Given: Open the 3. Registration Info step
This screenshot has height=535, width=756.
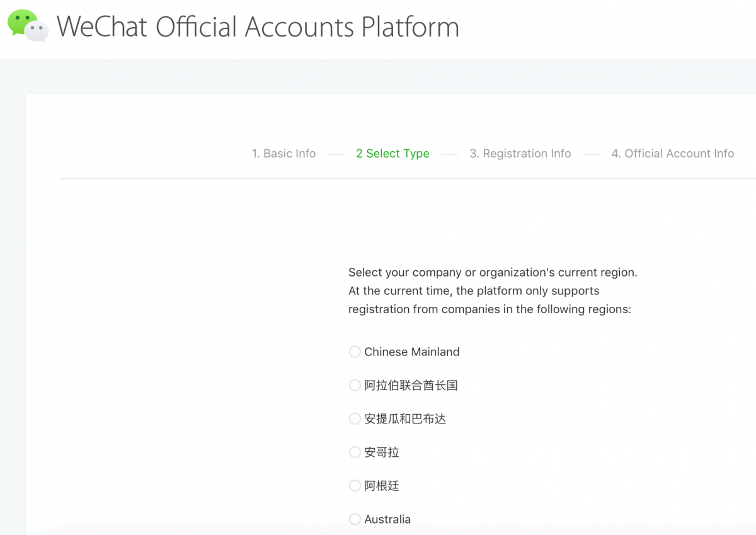Looking at the screenshot, I should [520, 154].
